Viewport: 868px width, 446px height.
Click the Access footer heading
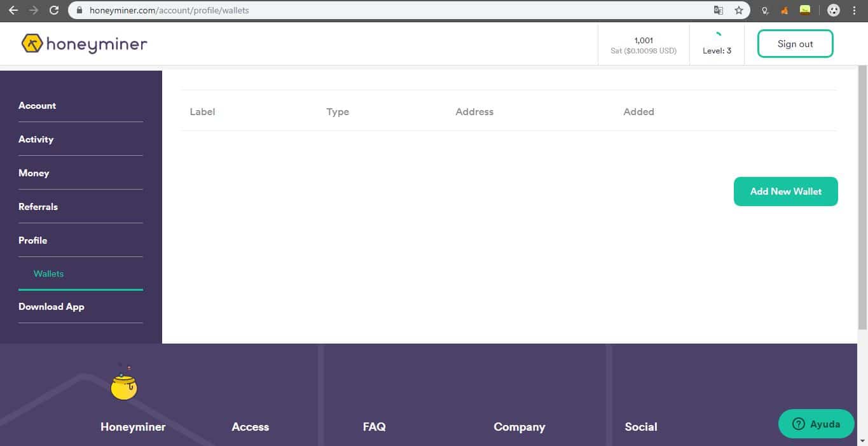click(x=250, y=427)
